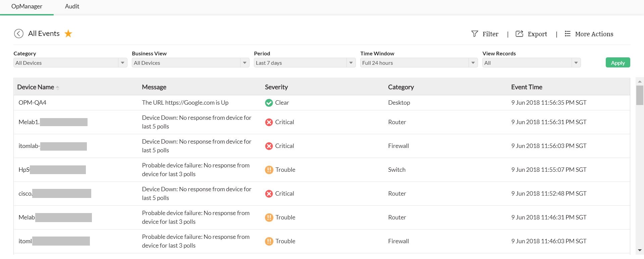Select the OpManager tab
644x259 pixels.
pyautogui.click(x=27, y=6)
